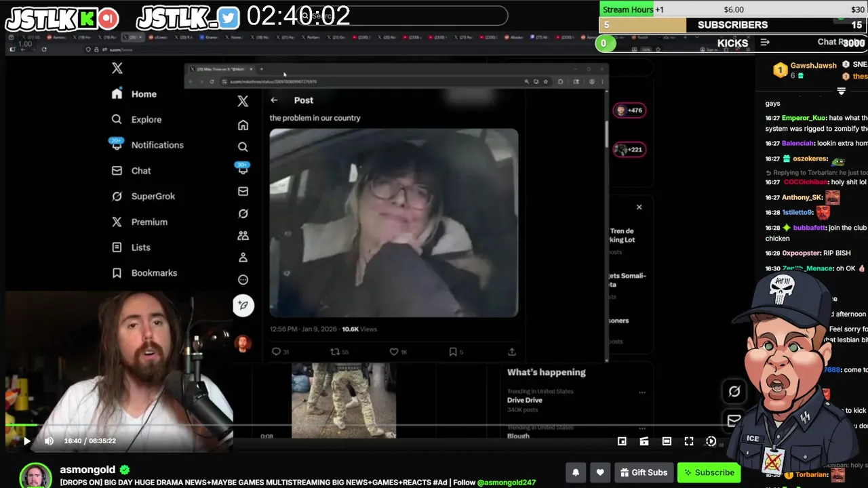Viewport: 868px width, 488px height.
Task: Expand the leaderboard with the arrow under GawshJawsh
Action: coord(842,91)
